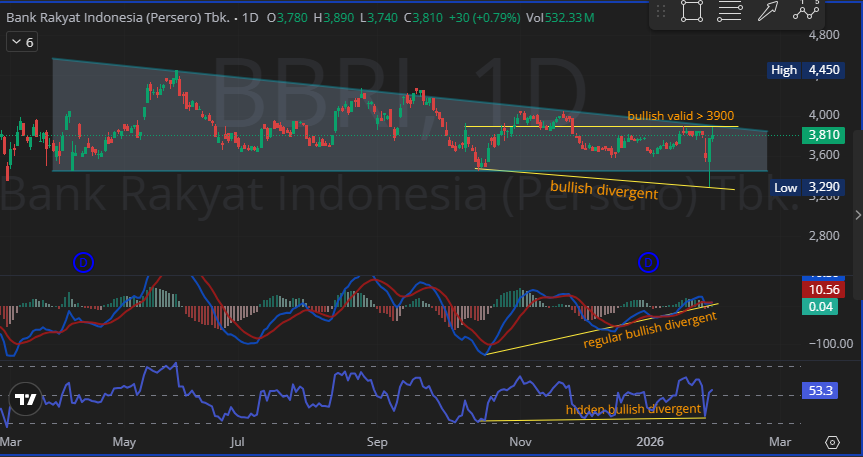863x457 pixels.
Task: Click the current price 3,810 label
Action: tap(824, 135)
